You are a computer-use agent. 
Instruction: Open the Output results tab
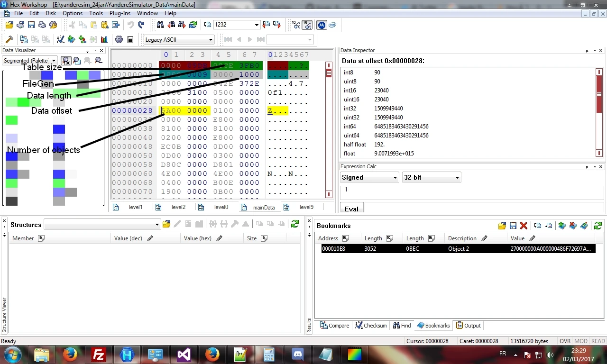pyautogui.click(x=468, y=326)
